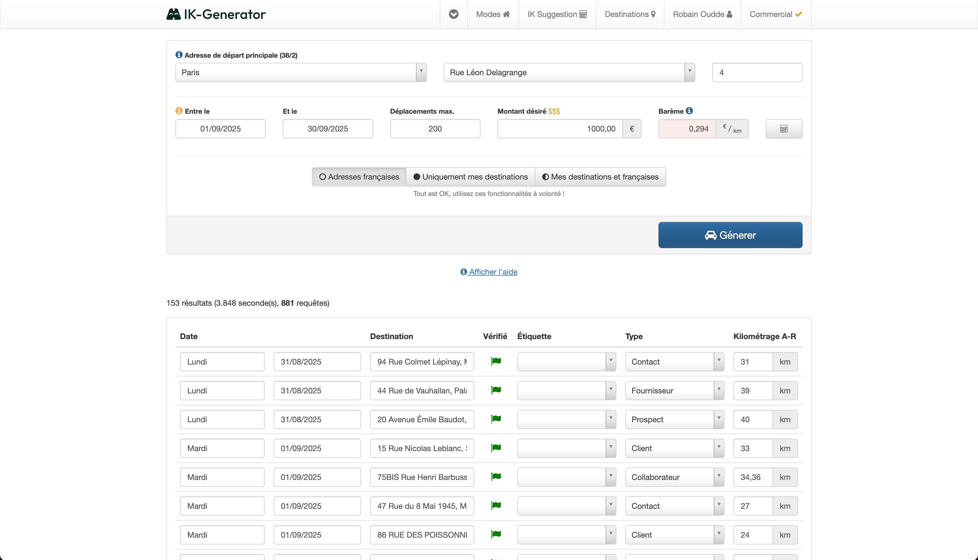This screenshot has width=978, height=560.
Task: Open the Fournisseur type dropdown
Action: click(674, 390)
